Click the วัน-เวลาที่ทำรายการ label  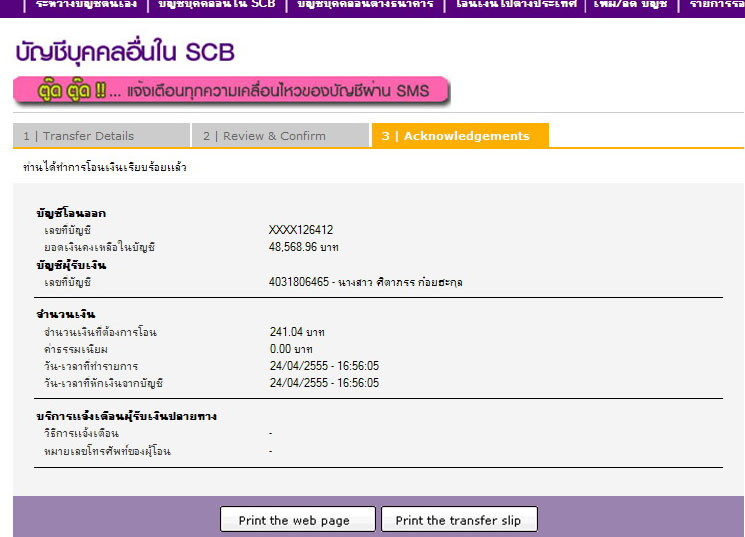point(91,366)
